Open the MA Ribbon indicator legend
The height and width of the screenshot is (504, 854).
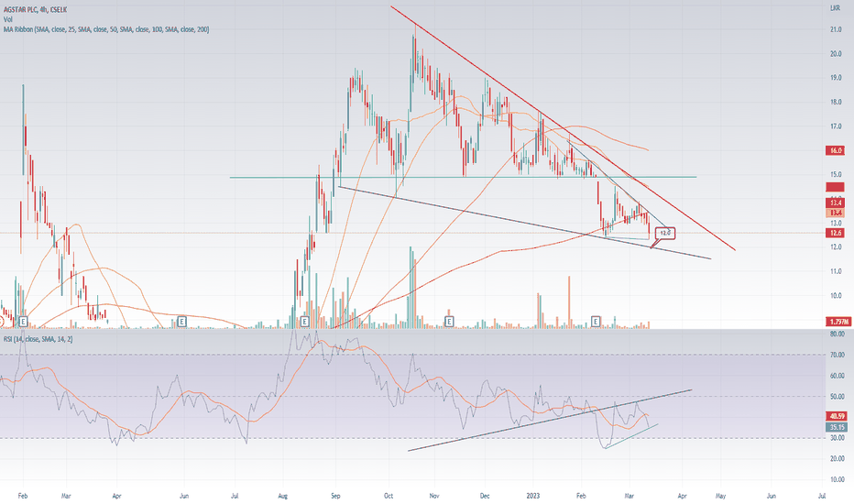[x=106, y=29]
